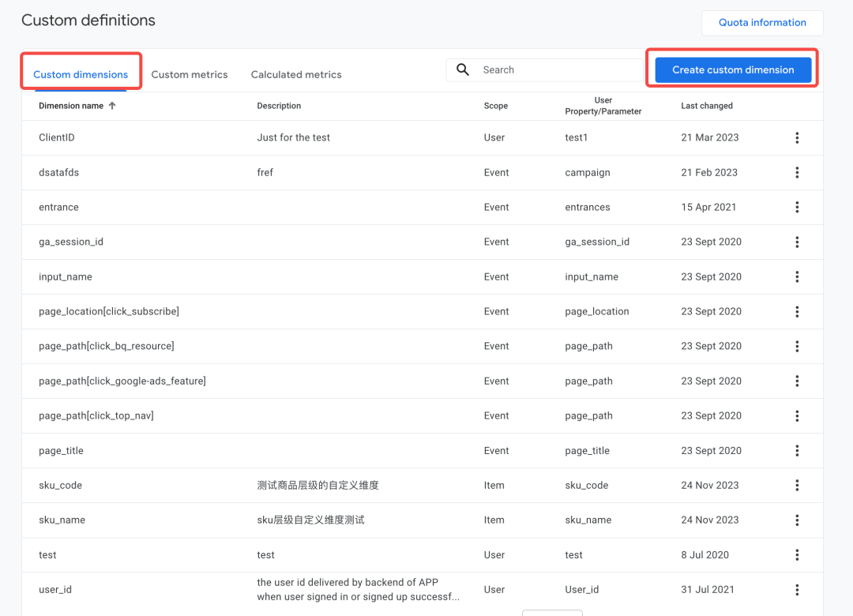Select the sku_name dimension name
Image resolution: width=853 pixels, height=616 pixels.
[62, 520]
